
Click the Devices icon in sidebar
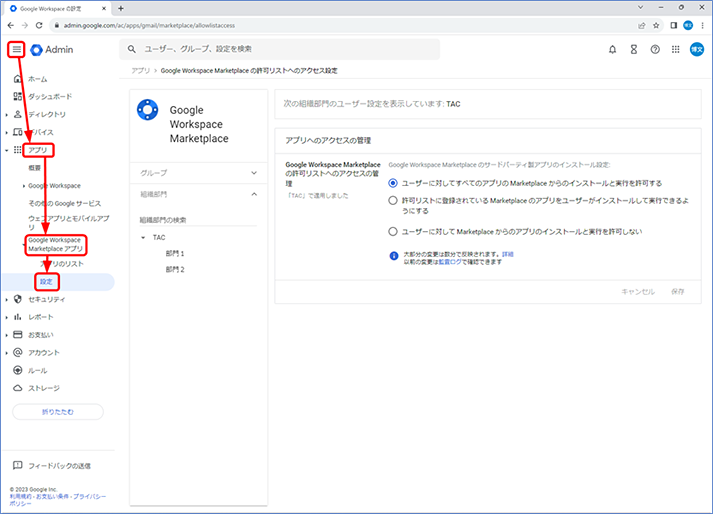[18, 132]
